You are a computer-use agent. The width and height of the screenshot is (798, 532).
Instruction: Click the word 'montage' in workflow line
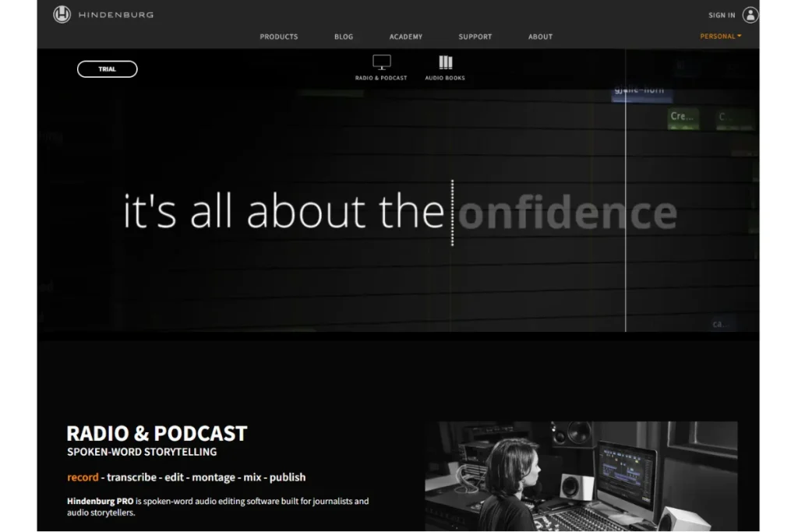214,477
